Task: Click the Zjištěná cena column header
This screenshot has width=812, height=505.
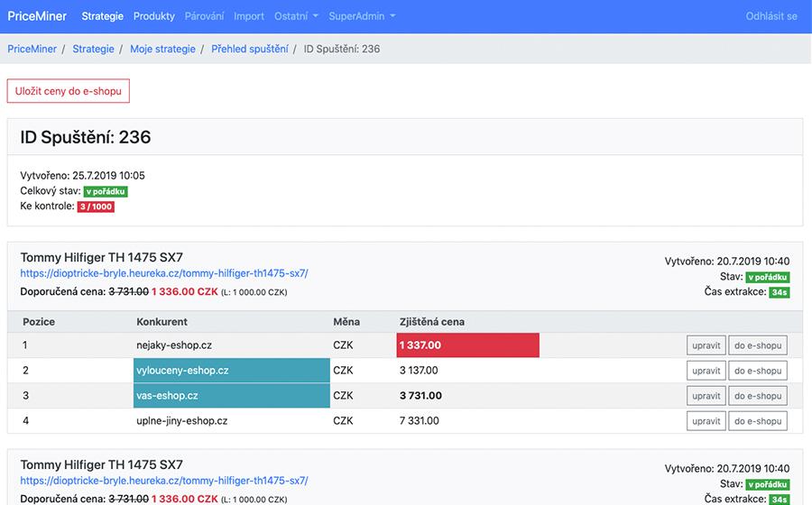Action: (x=432, y=322)
